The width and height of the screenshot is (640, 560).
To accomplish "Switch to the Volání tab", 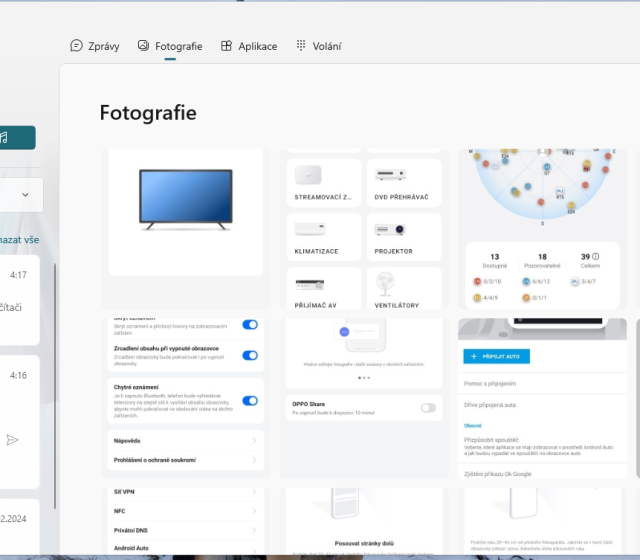I will click(x=319, y=46).
